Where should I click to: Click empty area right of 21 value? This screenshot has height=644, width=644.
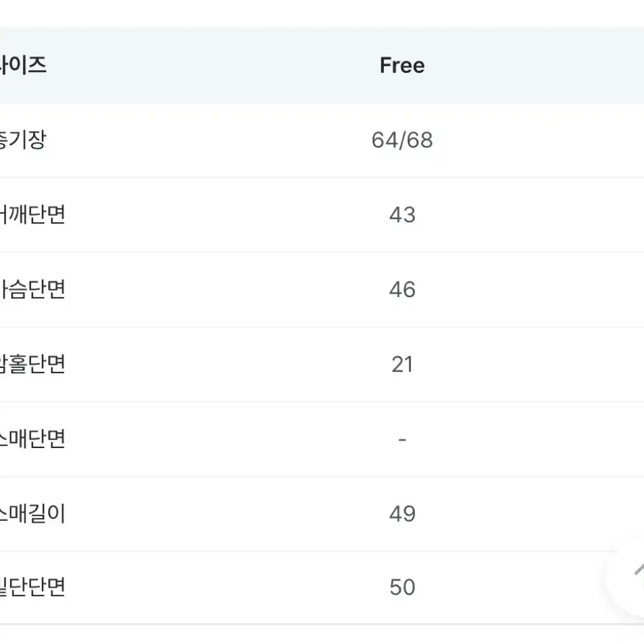coord(529,364)
